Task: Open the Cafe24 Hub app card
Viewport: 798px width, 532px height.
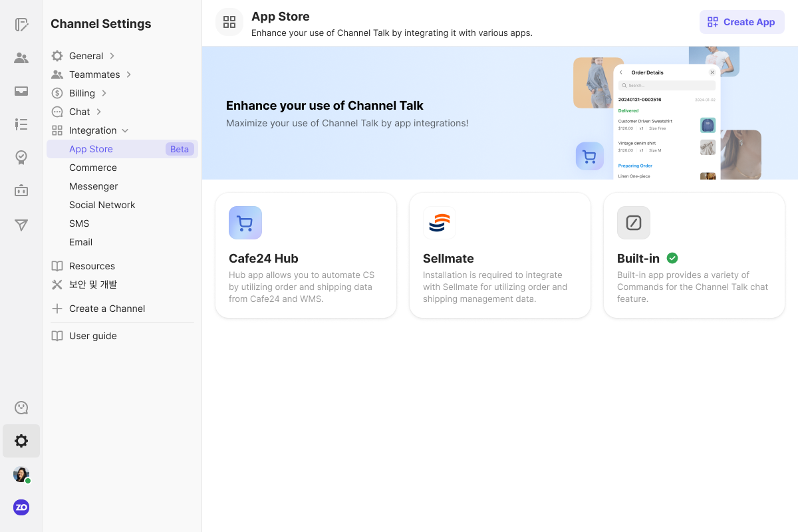Action: (305, 255)
